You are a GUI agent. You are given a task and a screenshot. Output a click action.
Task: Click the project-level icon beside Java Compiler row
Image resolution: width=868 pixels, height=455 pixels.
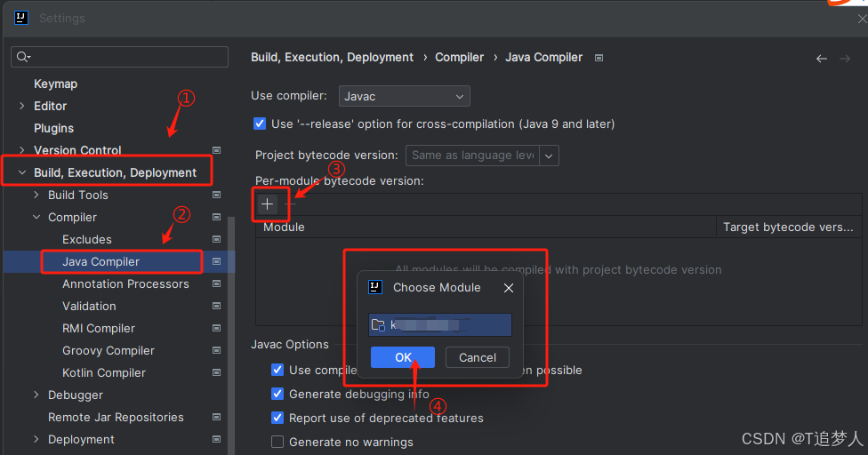217,261
